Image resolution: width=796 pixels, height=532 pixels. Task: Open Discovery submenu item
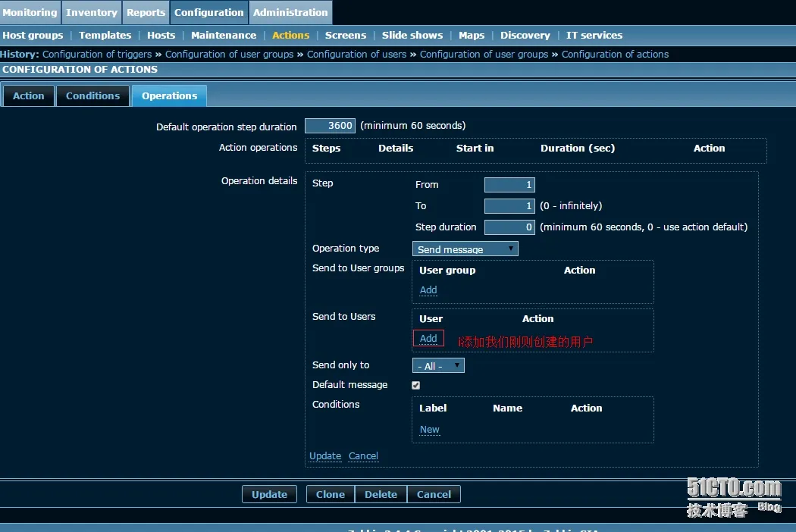tap(525, 35)
